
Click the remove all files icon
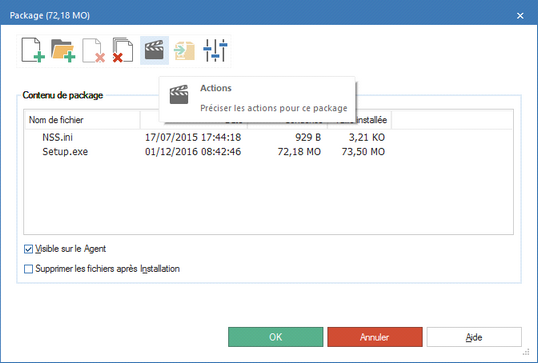tap(123, 50)
